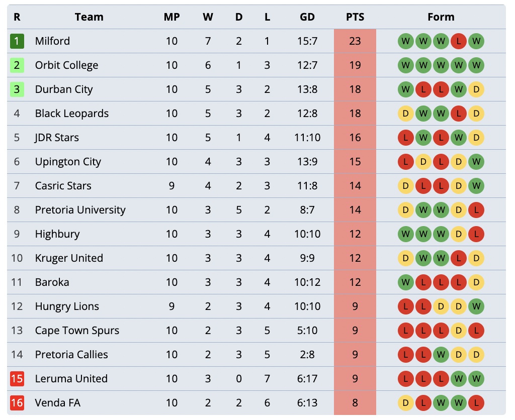
Task: Click the red rank 16 badge
Action: [x=17, y=403]
